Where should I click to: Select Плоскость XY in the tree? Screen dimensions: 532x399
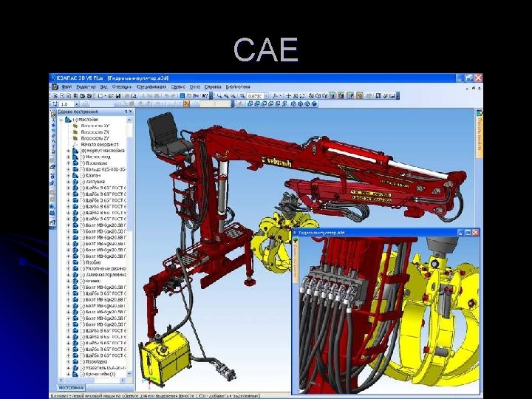95,126
